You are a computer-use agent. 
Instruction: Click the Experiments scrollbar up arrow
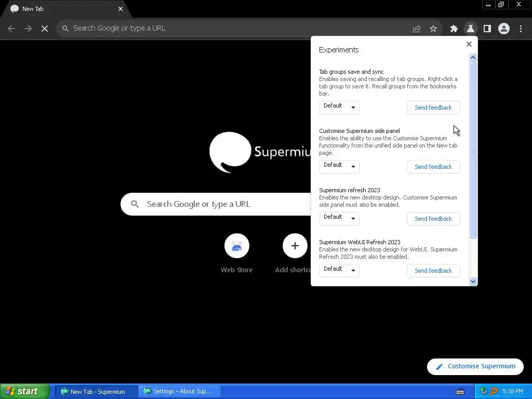(473, 58)
